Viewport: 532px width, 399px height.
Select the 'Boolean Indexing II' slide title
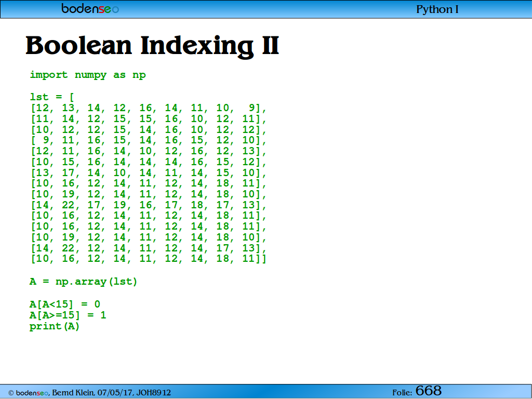[152, 46]
